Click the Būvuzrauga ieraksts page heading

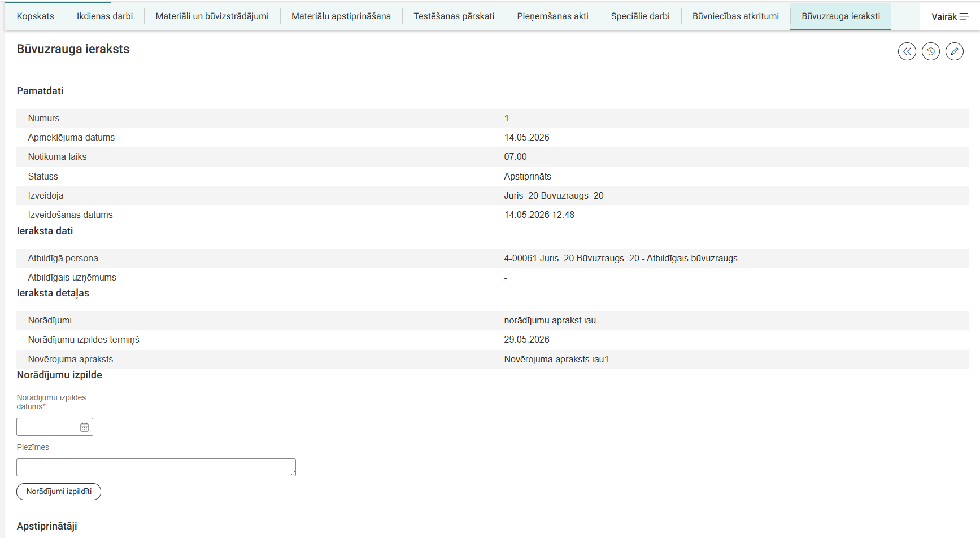[x=73, y=49]
